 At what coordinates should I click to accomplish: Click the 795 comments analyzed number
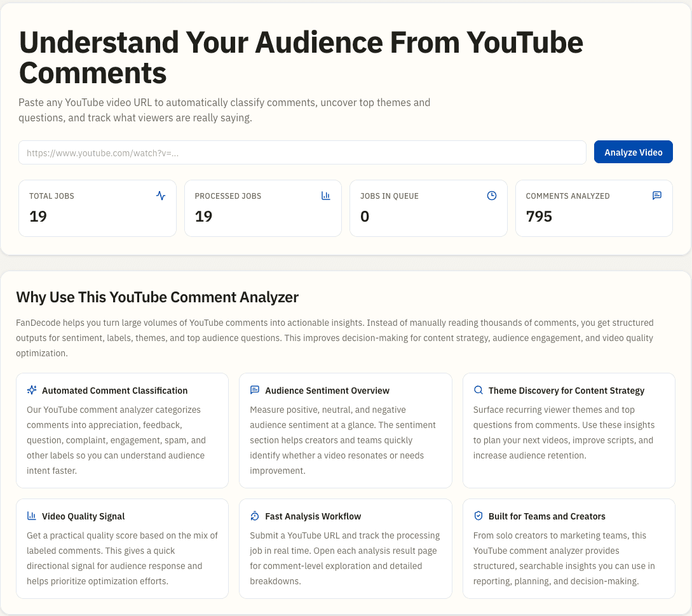point(539,217)
